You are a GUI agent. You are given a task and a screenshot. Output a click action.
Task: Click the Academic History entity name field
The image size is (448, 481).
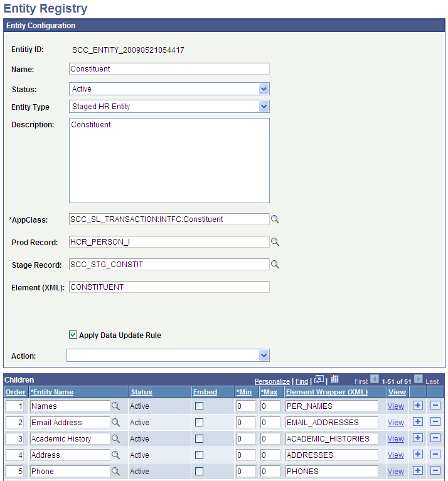coord(70,438)
